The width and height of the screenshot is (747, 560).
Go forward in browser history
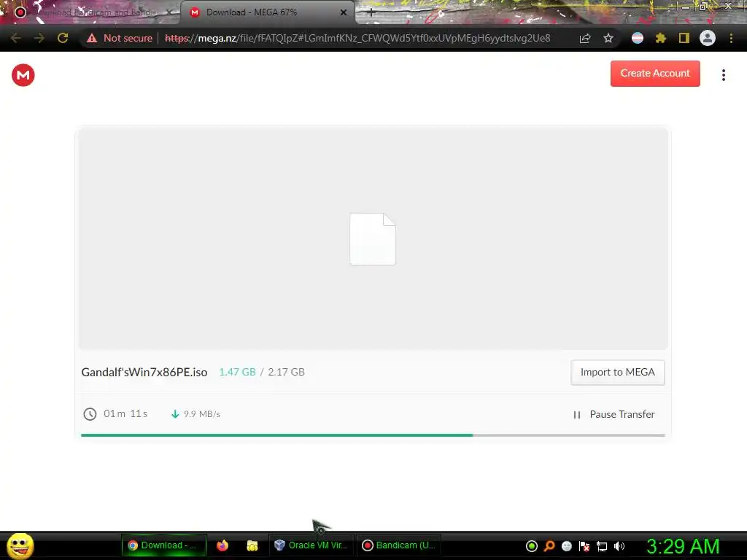39,38
